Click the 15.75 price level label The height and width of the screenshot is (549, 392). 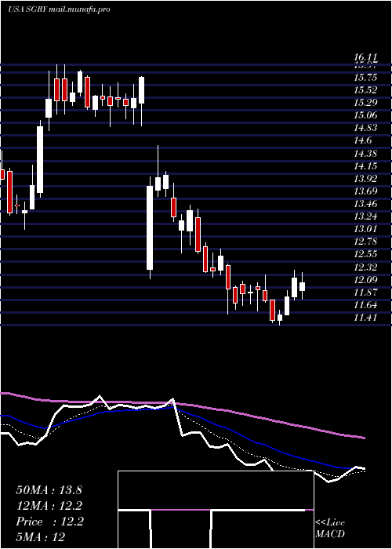(365, 78)
